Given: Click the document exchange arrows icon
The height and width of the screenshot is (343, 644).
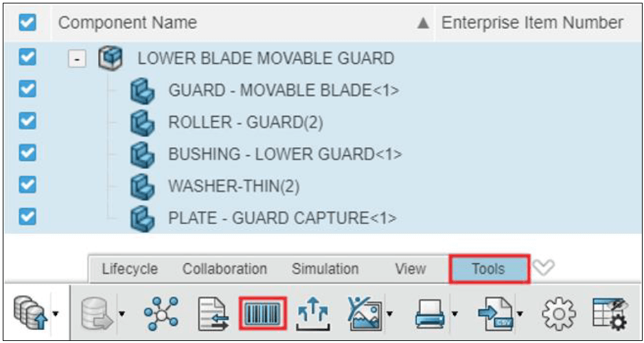Looking at the screenshot, I should coord(212,314).
